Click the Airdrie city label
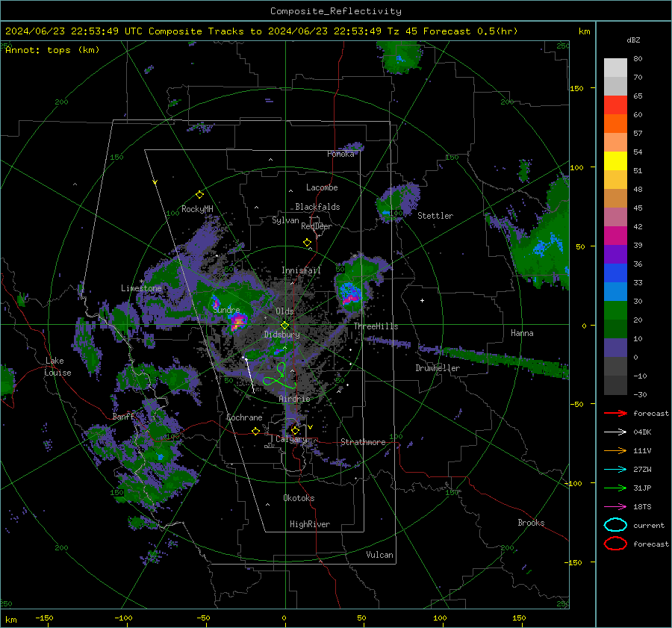The width and height of the screenshot is (672, 628). 294,399
